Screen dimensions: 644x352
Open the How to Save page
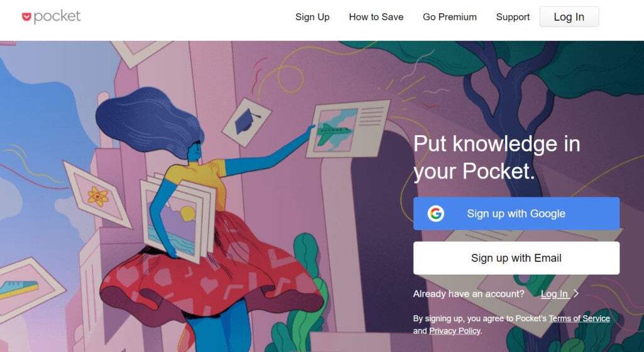[376, 17]
